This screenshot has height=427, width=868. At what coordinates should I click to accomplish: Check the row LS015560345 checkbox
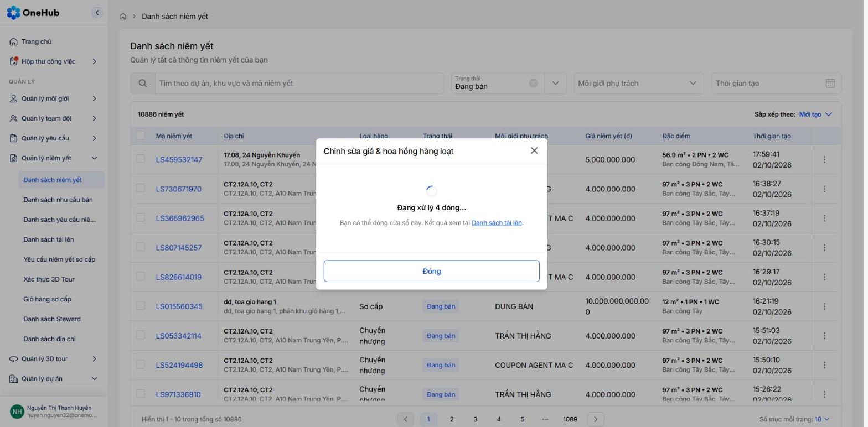point(141,306)
